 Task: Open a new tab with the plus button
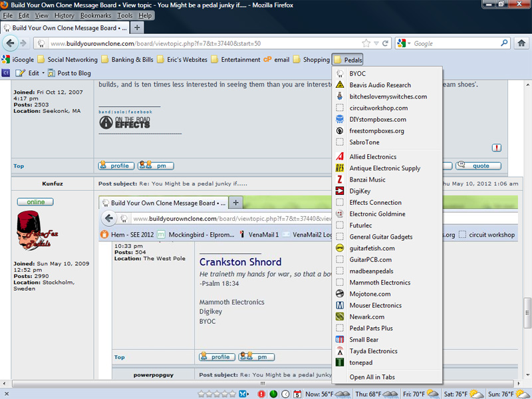point(137,27)
